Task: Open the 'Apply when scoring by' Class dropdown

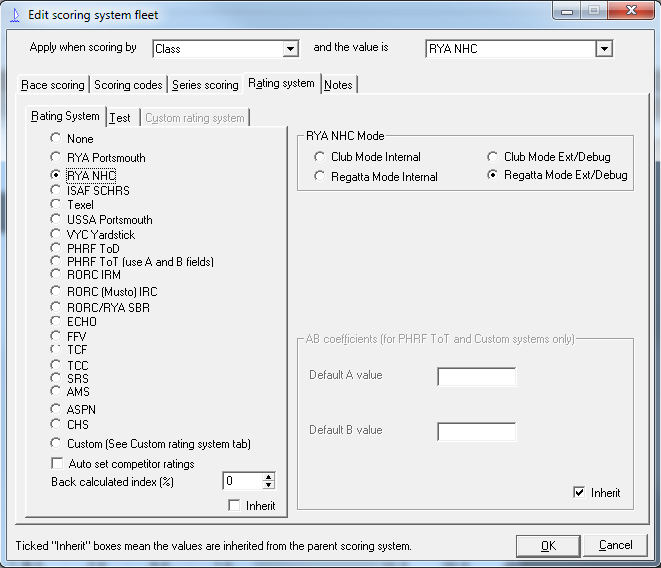Action: pyautogui.click(x=290, y=49)
